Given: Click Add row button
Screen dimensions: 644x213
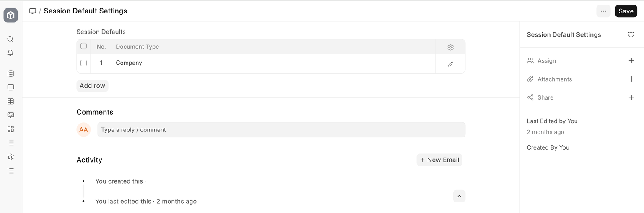Looking at the screenshot, I should point(92,86).
